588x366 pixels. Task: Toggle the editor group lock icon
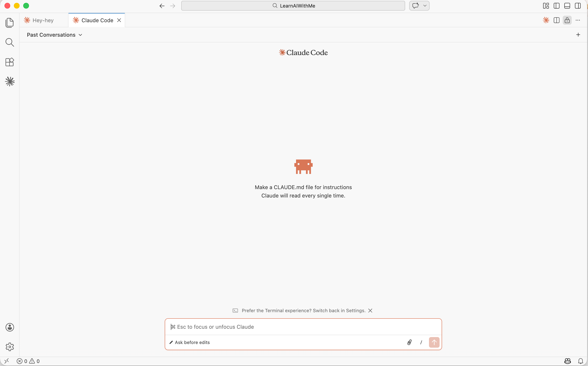[x=567, y=20]
